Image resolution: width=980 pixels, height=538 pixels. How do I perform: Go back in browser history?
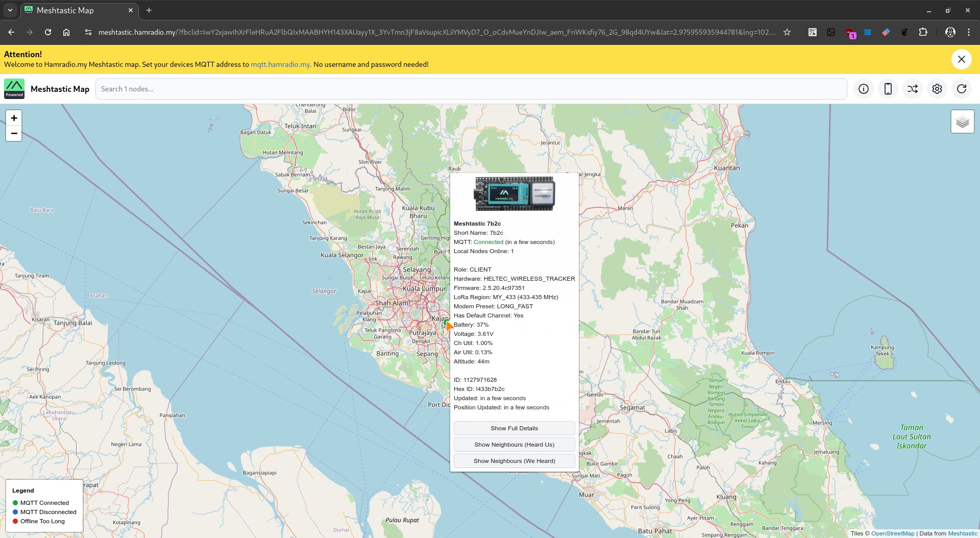coord(11,32)
